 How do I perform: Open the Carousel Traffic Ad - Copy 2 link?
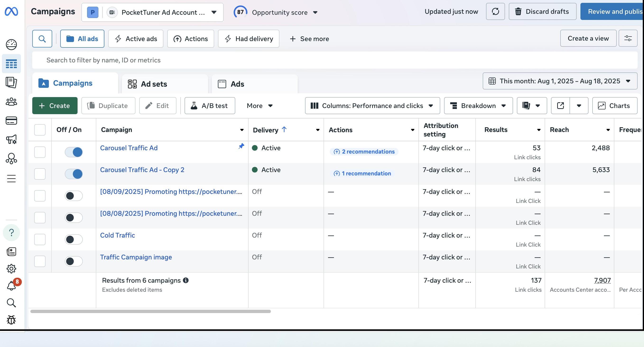tap(142, 170)
